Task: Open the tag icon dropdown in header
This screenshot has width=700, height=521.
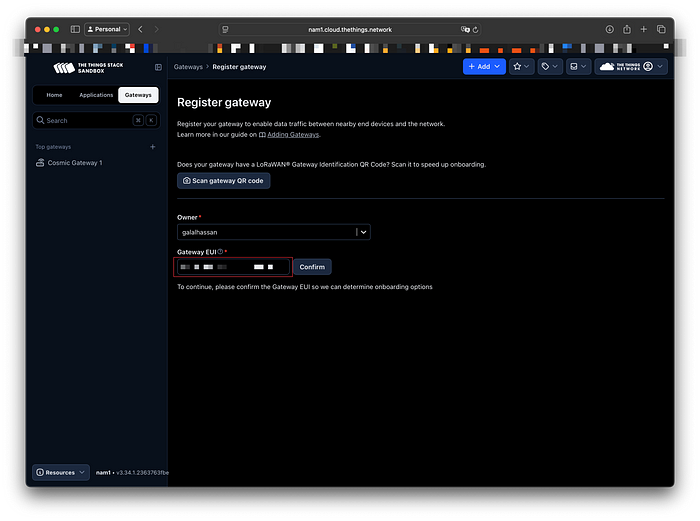Action: point(550,67)
